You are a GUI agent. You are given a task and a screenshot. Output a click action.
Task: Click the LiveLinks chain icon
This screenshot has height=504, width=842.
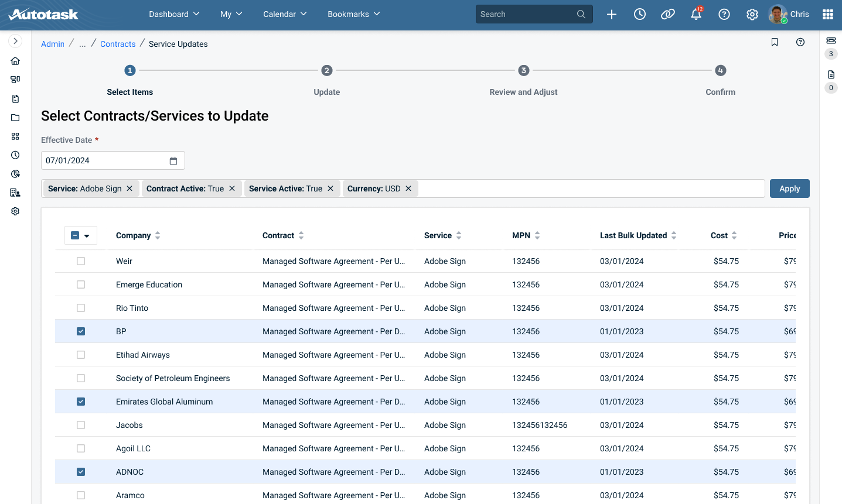[668, 14]
